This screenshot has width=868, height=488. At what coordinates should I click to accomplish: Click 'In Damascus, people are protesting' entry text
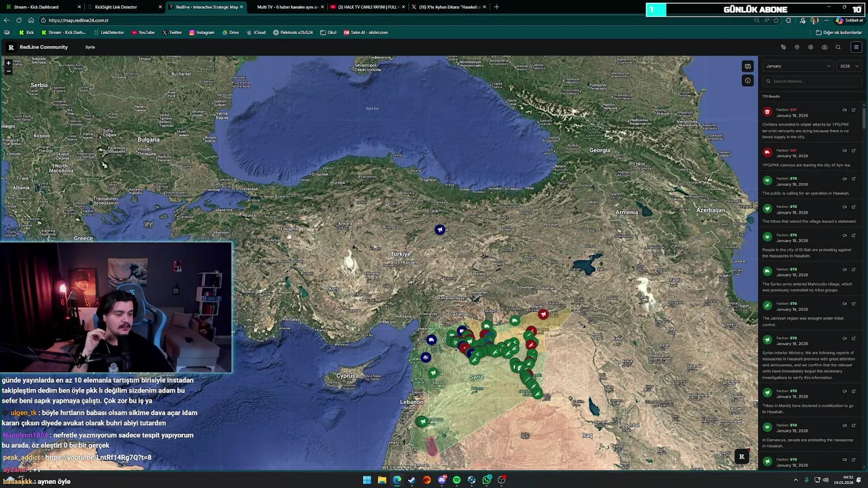(x=807, y=443)
